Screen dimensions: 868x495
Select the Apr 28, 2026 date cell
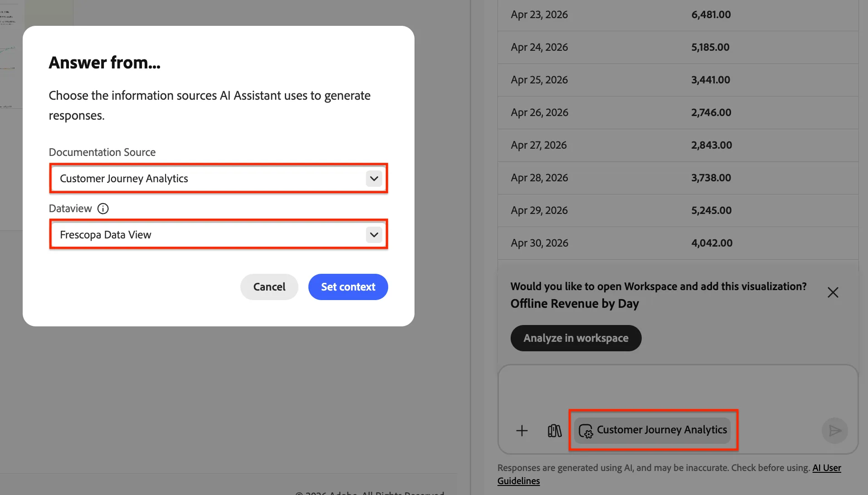(x=540, y=178)
